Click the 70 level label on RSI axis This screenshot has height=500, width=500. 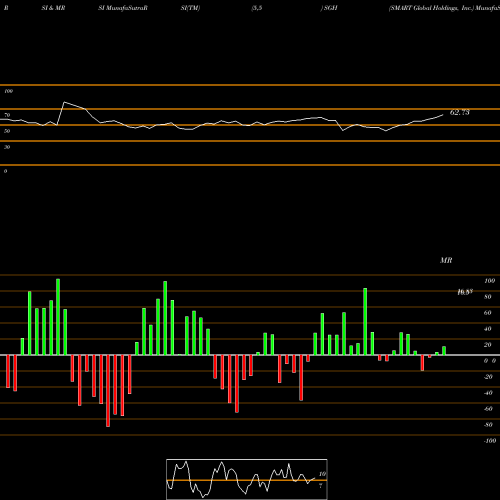[x=7, y=115]
